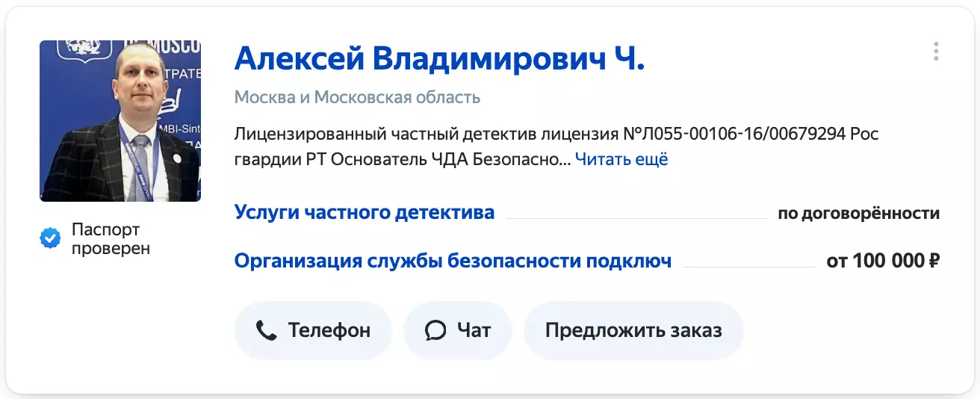Expand the description with Читать ещё
Viewport: 980px width, 399px height.
pos(621,159)
